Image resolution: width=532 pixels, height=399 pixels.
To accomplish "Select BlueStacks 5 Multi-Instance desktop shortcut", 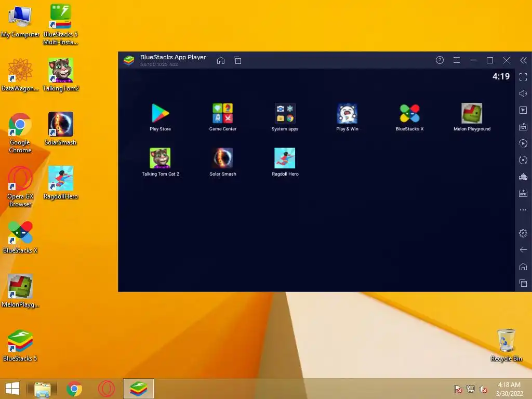I will (61, 24).
